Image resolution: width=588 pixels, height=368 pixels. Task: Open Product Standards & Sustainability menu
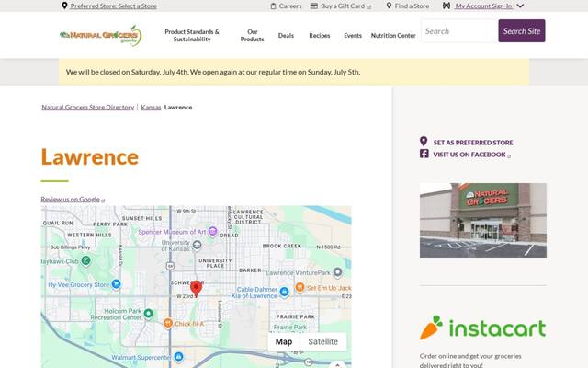(x=192, y=35)
